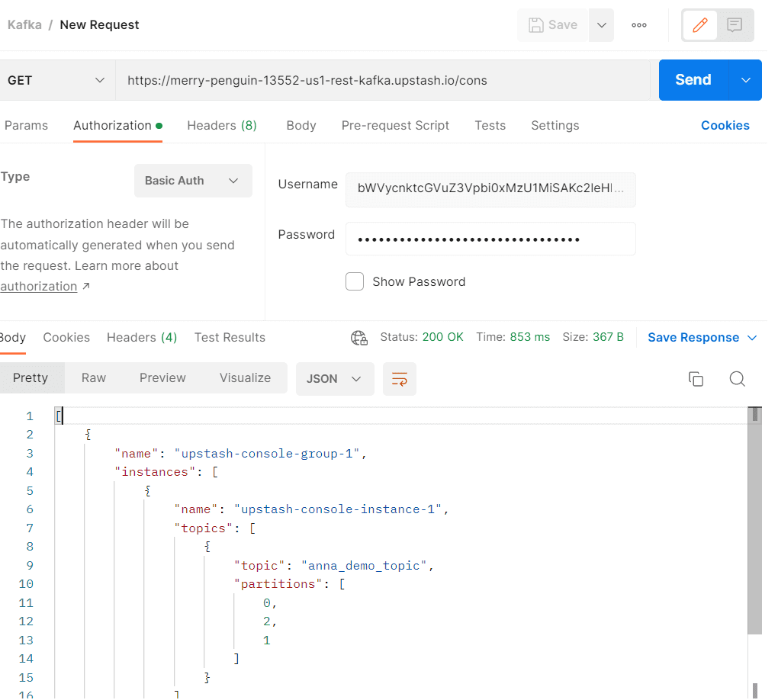The width and height of the screenshot is (778, 700).
Task: Click the Password input field
Action: point(490,239)
